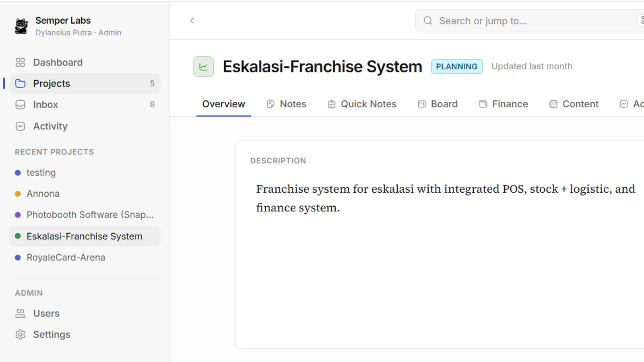Click the Semper Labs cat logo
644x362 pixels.
pos(21,26)
